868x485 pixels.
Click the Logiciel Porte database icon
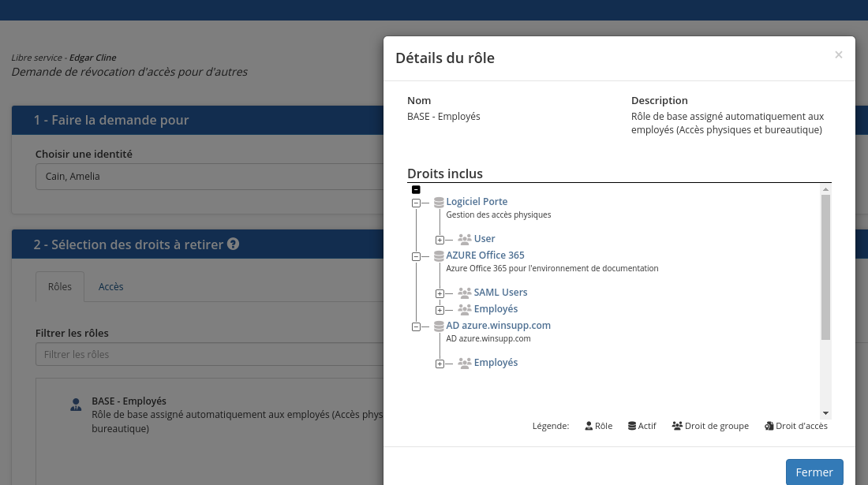coord(439,203)
